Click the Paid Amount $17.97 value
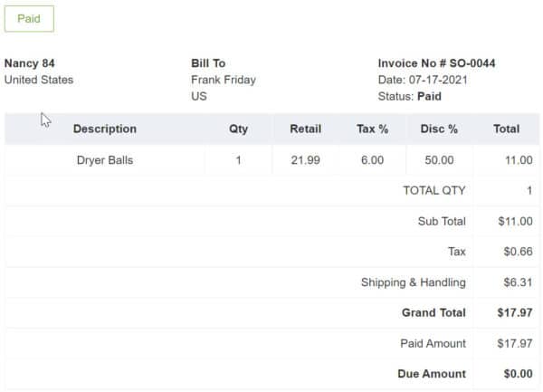The width and height of the screenshot is (543, 392). click(x=515, y=343)
